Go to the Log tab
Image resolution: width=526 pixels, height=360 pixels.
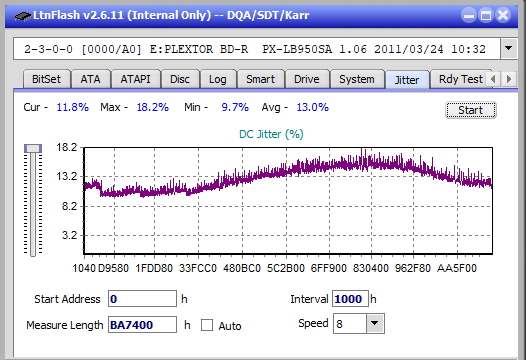pos(218,79)
